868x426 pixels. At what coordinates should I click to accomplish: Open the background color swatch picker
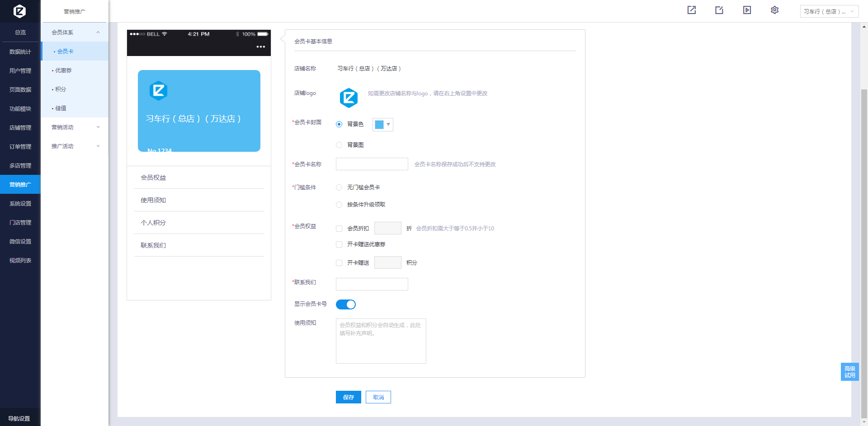coord(382,125)
